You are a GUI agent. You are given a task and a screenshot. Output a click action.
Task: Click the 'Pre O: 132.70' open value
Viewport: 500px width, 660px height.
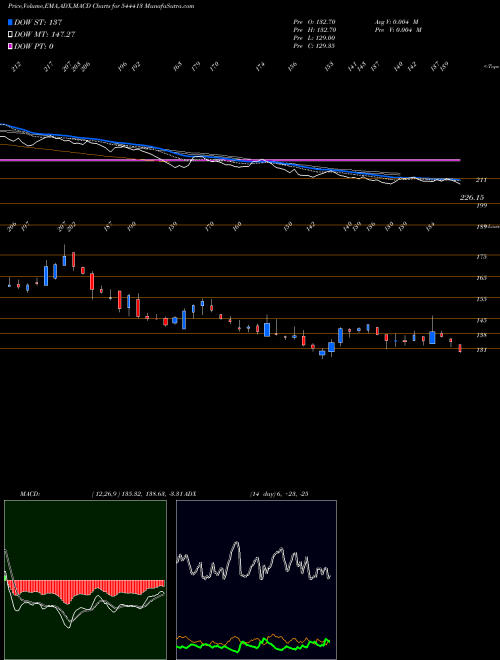tap(314, 21)
